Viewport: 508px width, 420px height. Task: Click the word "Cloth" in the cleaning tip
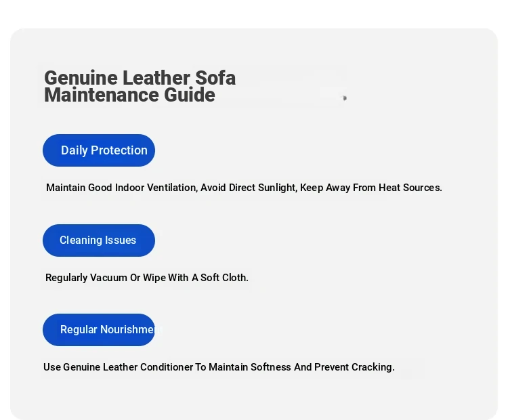(234, 278)
